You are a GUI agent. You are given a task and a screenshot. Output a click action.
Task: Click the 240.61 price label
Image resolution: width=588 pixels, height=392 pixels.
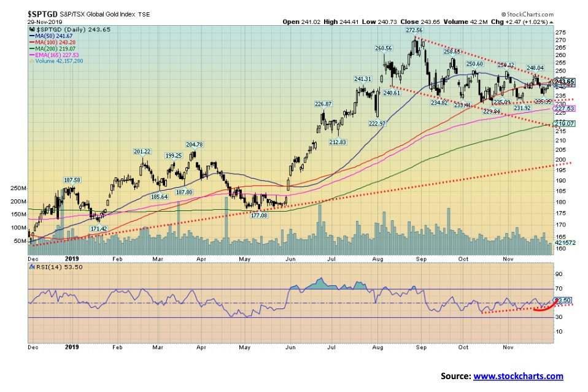coord(392,93)
